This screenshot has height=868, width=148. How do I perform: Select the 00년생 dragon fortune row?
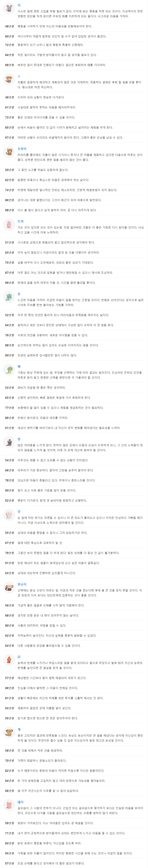[74, 355]
